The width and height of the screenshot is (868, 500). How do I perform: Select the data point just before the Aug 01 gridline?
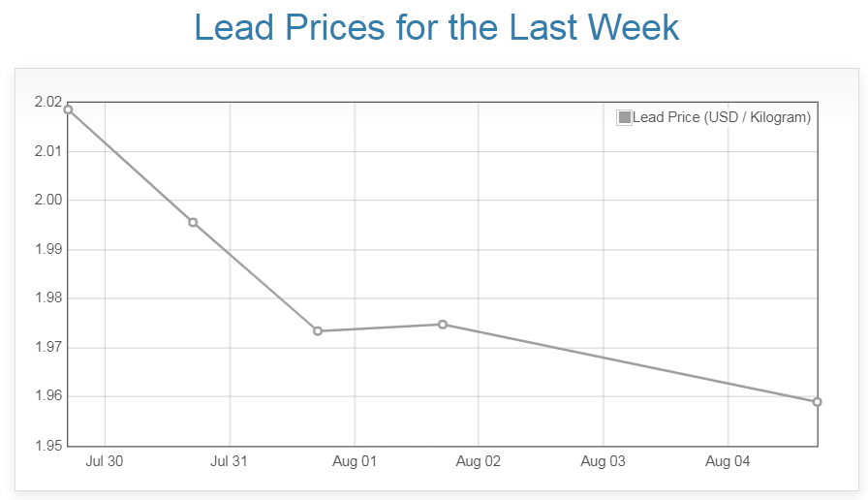coord(318,331)
